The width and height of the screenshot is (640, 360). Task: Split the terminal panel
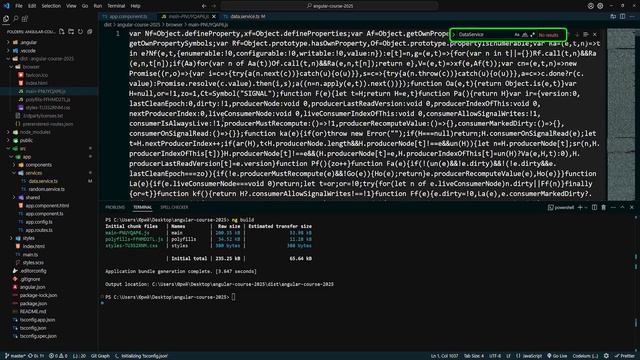point(594,207)
